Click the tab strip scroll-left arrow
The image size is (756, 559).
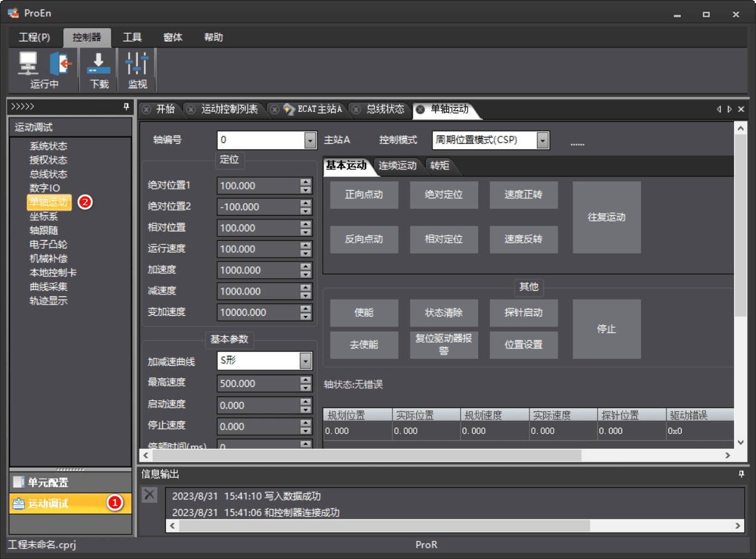(719, 109)
